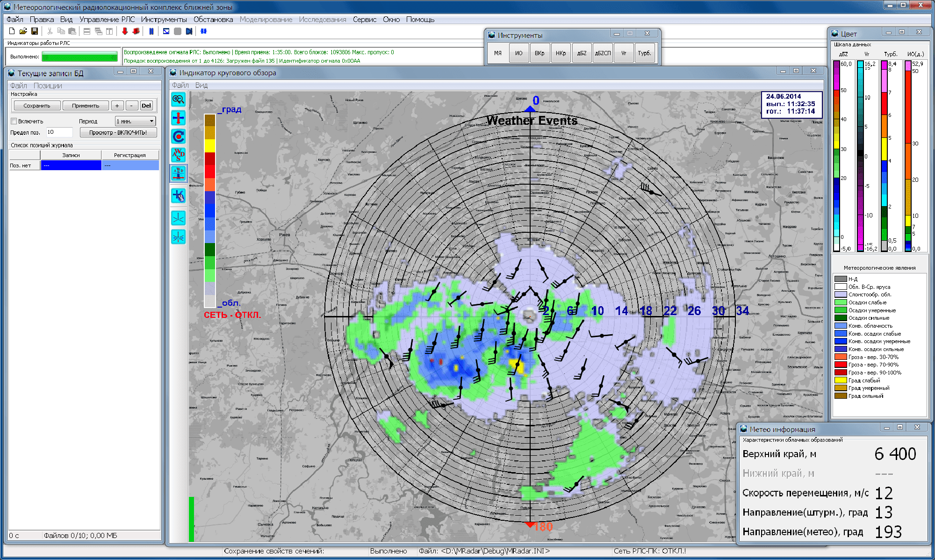
Task: Click the СЕТЬ - ОТКЛ. red label
Action: (232, 315)
